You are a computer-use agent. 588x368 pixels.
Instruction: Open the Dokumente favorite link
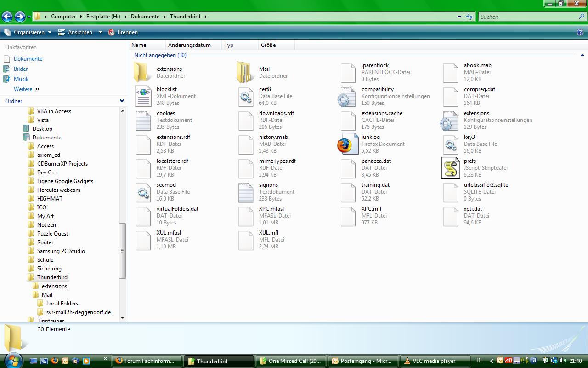point(28,59)
